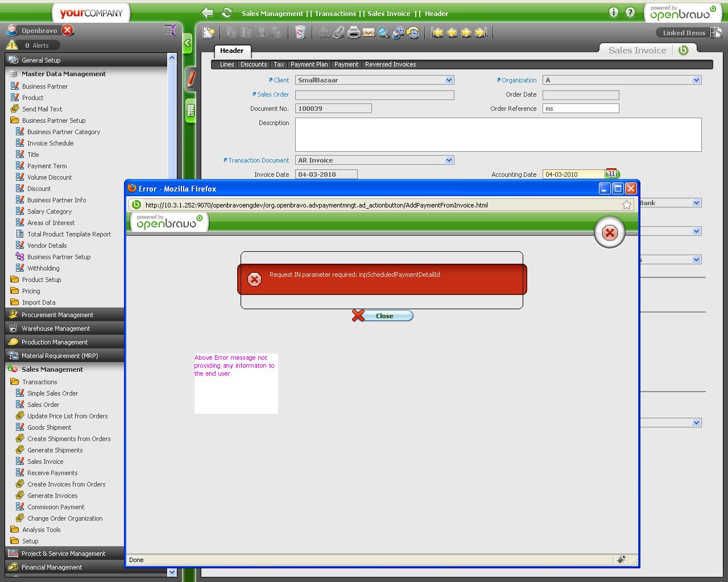Click the Email envelope toolbar icon
728x582 pixels.
pyautogui.click(x=369, y=33)
